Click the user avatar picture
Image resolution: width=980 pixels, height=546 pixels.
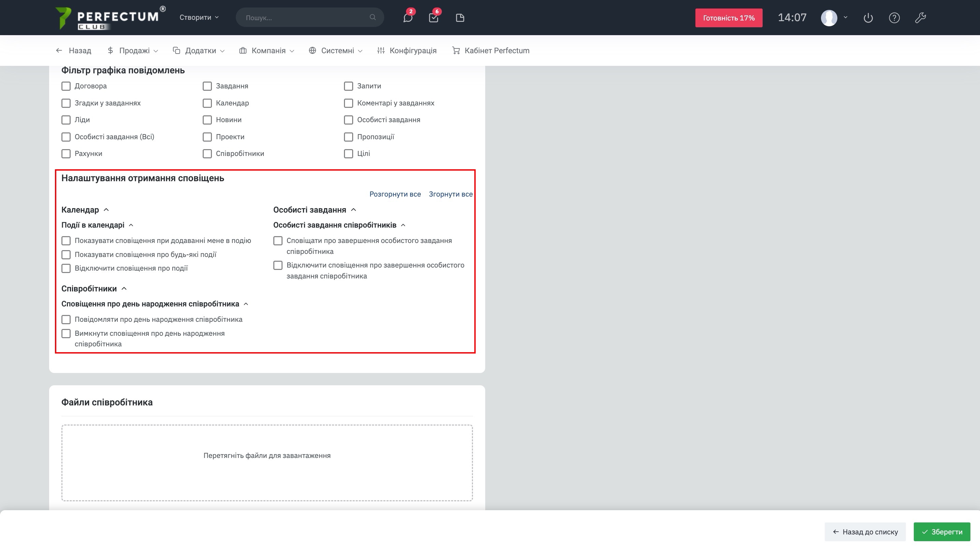click(829, 18)
